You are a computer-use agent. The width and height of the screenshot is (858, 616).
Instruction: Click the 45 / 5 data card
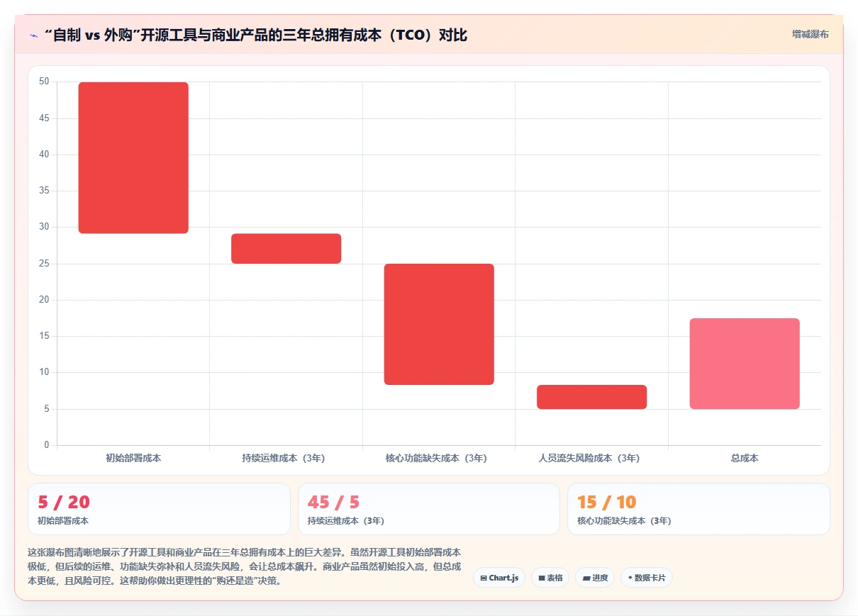click(429, 508)
